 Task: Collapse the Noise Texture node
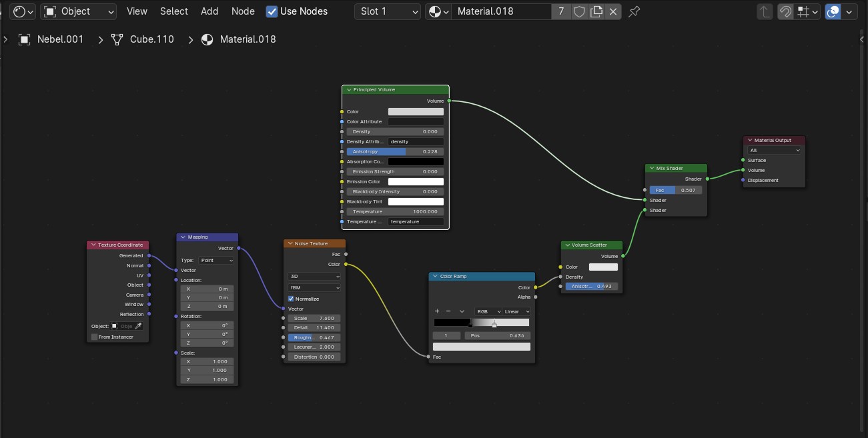tap(290, 243)
